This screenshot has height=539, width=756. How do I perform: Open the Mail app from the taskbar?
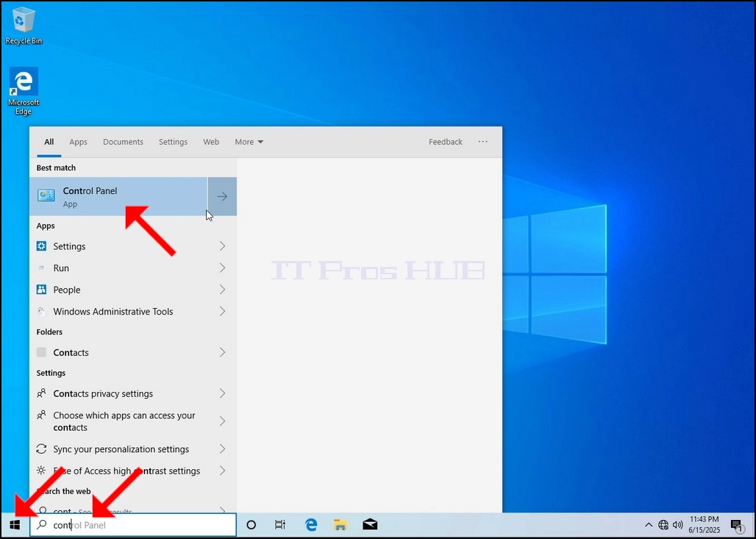point(370,525)
